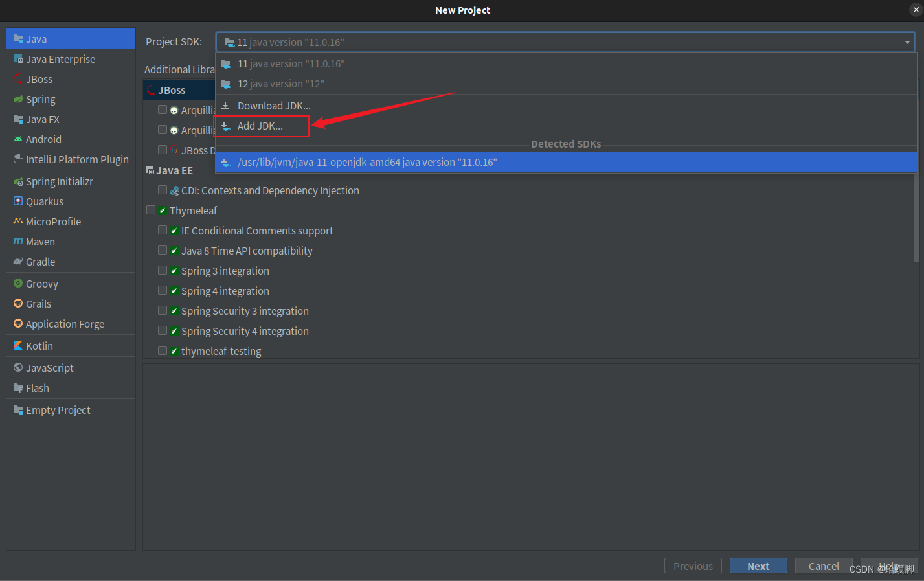Click the Kotlin icon
This screenshot has width=924, height=581.
[18, 346]
